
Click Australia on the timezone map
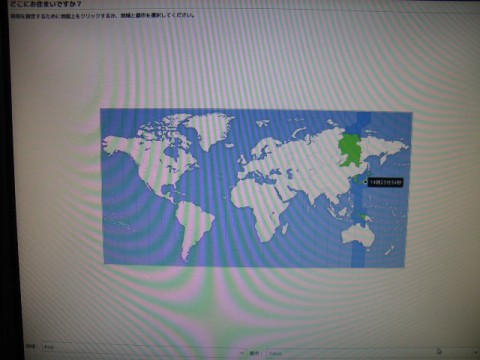click(x=359, y=235)
